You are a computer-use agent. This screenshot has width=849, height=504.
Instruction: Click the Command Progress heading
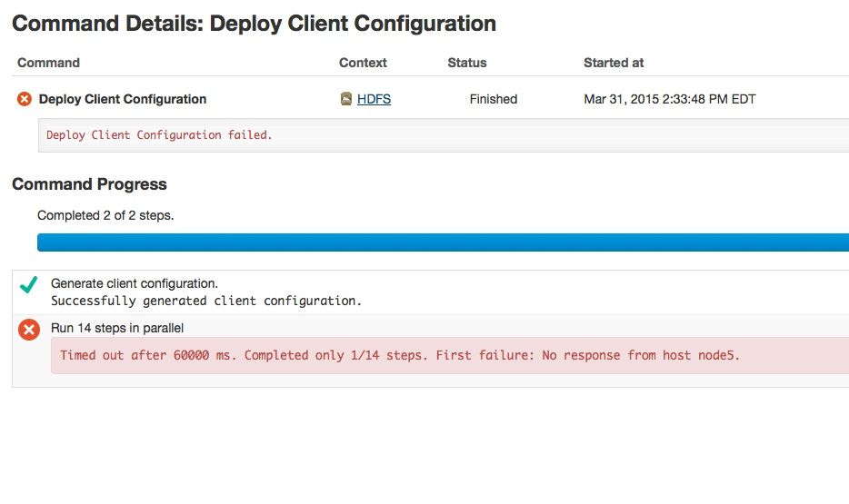tap(90, 184)
